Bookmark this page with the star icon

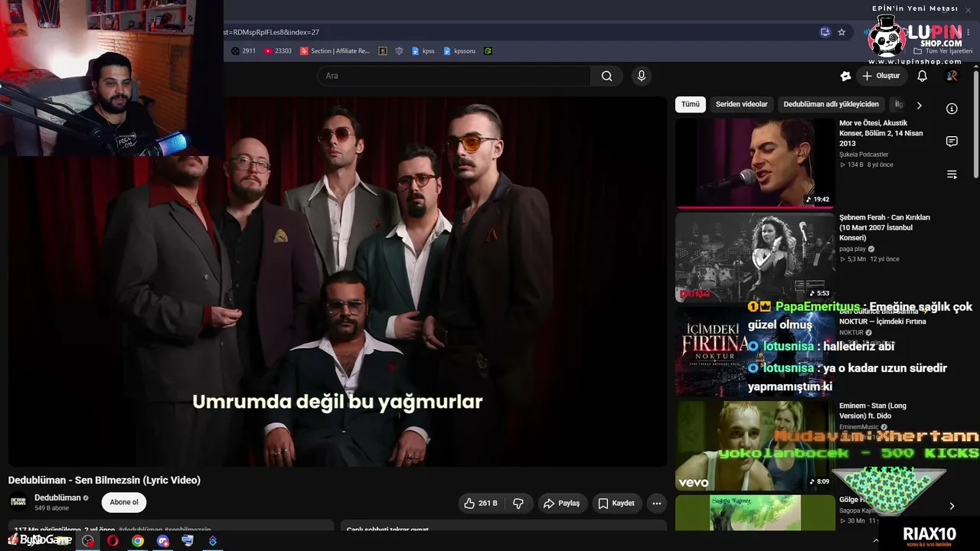tap(841, 32)
